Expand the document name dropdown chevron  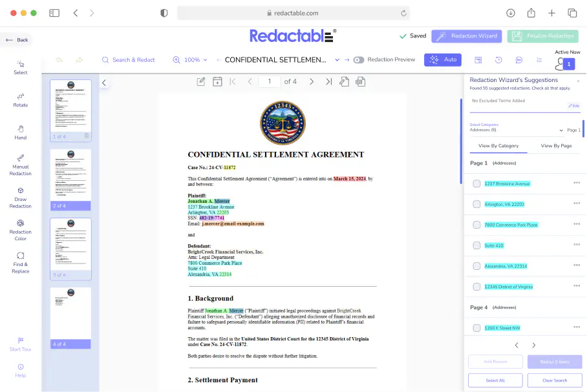click(x=337, y=60)
